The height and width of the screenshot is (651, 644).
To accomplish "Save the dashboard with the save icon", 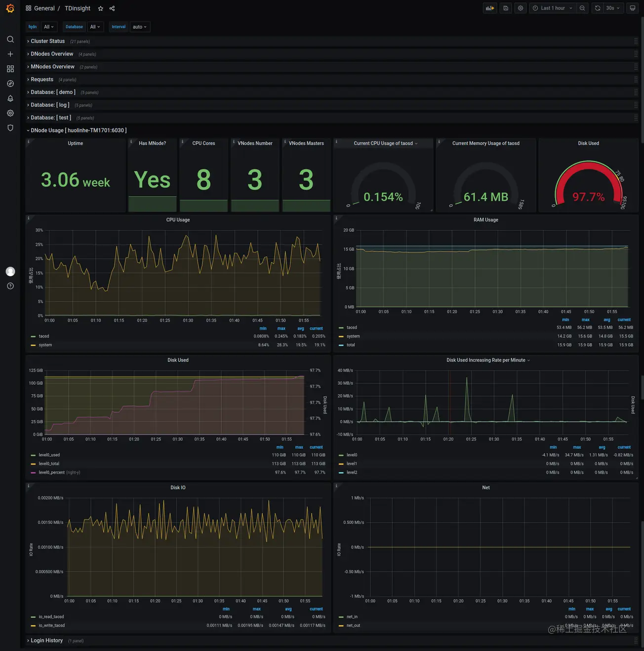I will point(506,8).
